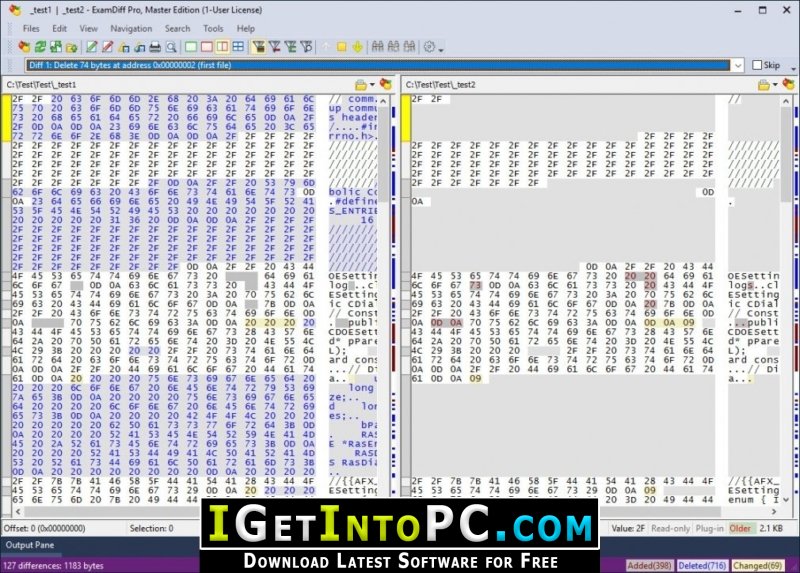Select the two-pane vertical split view icon

point(222,47)
